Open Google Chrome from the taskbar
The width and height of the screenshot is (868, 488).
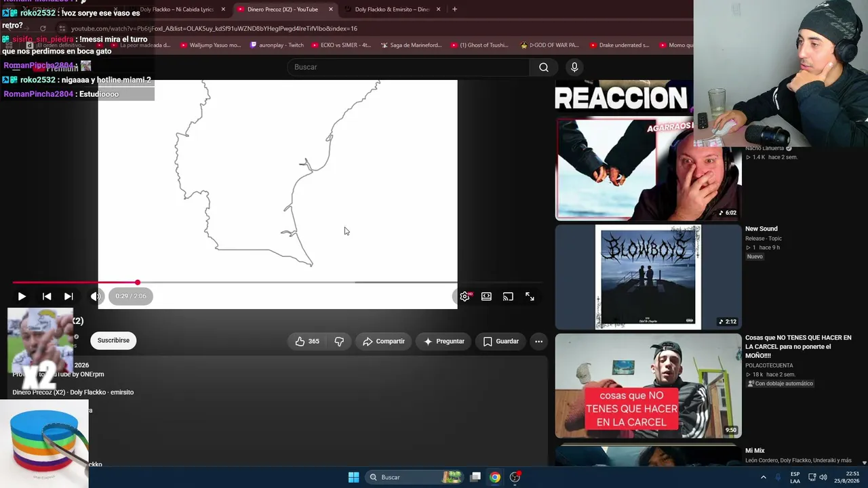click(x=495, y=477)
